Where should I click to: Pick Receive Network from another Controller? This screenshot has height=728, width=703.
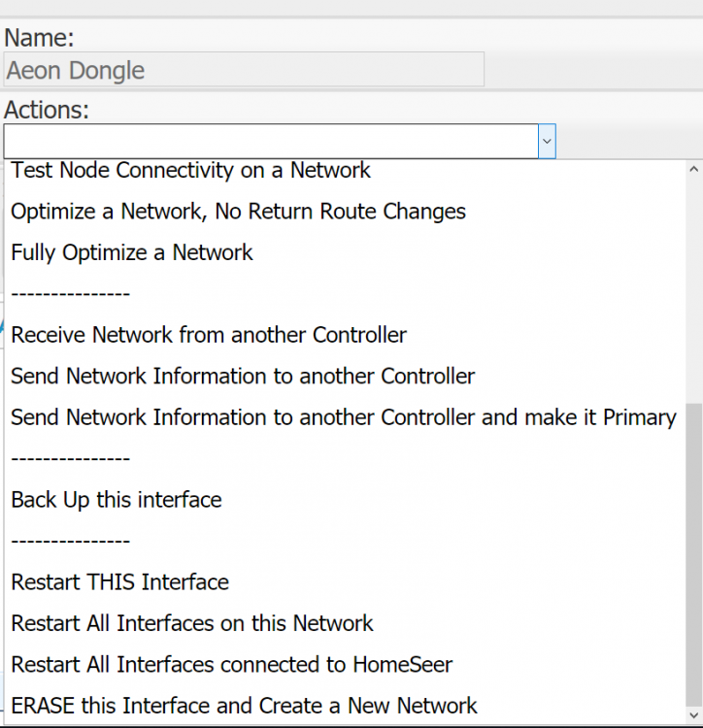coord(209,335)
